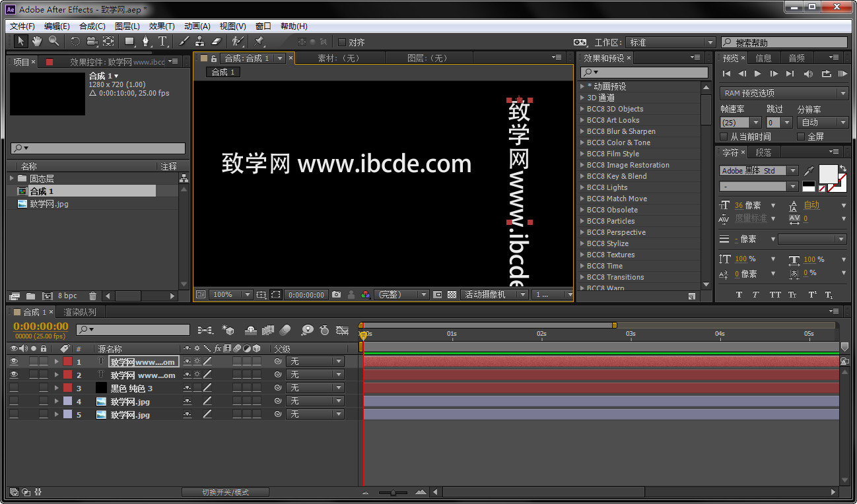The width and height of the screenshot is (857, 504).
Task: Select the Puppet Pin tool
Action: [x=259, y=42]
